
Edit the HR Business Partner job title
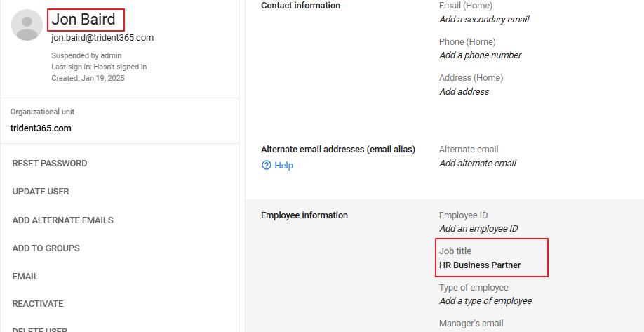480,265
